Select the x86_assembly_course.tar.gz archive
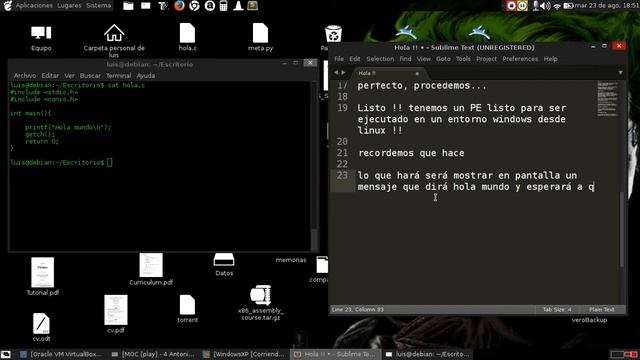This screenshot has height=360, width=640. [x=260, y=302]
